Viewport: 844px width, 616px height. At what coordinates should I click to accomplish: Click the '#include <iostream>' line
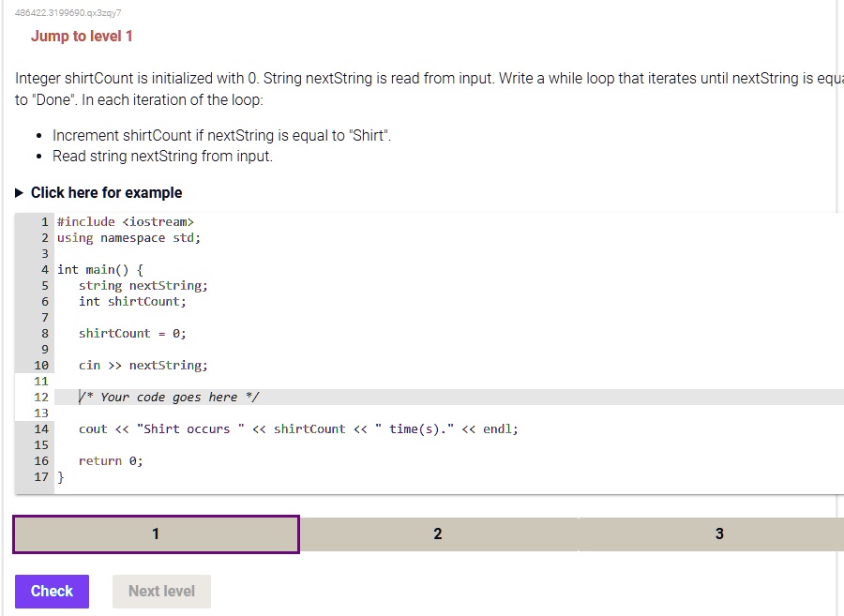(126, 221)
